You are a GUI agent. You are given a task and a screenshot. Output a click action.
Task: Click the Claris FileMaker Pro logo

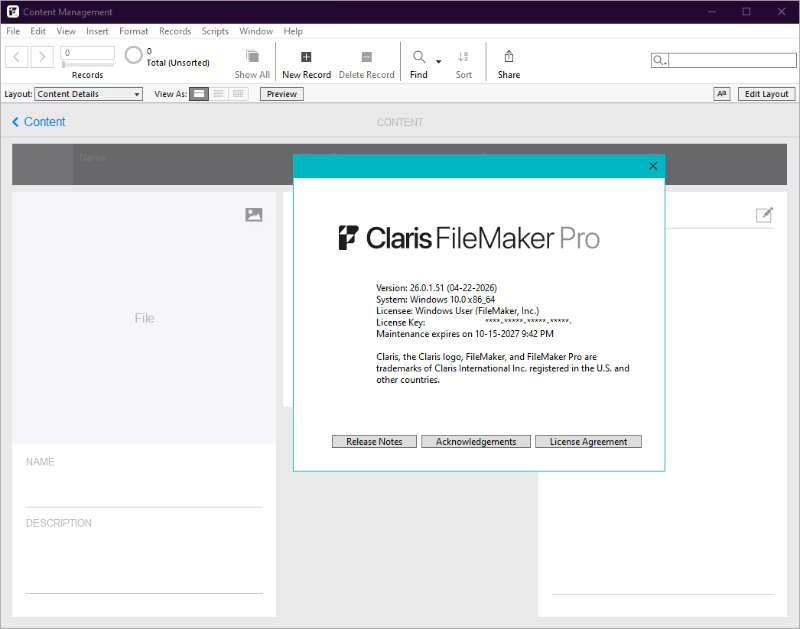[469, 238]
